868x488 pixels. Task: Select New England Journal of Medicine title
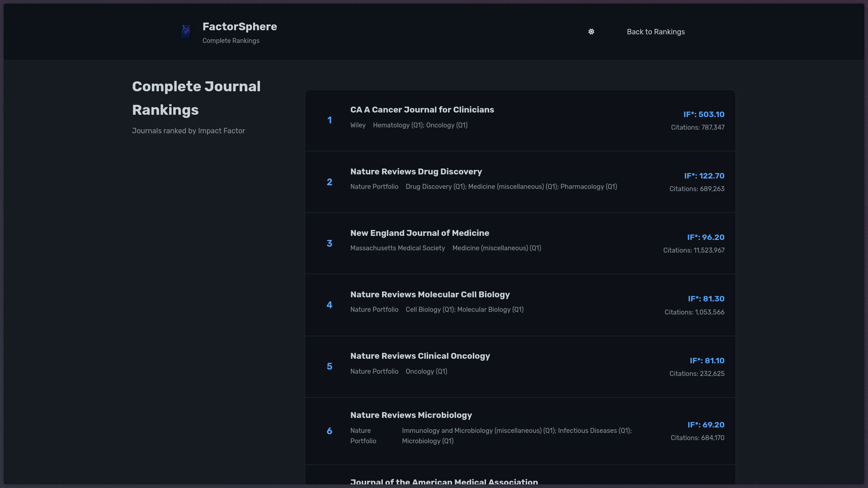tap(420, 233)
